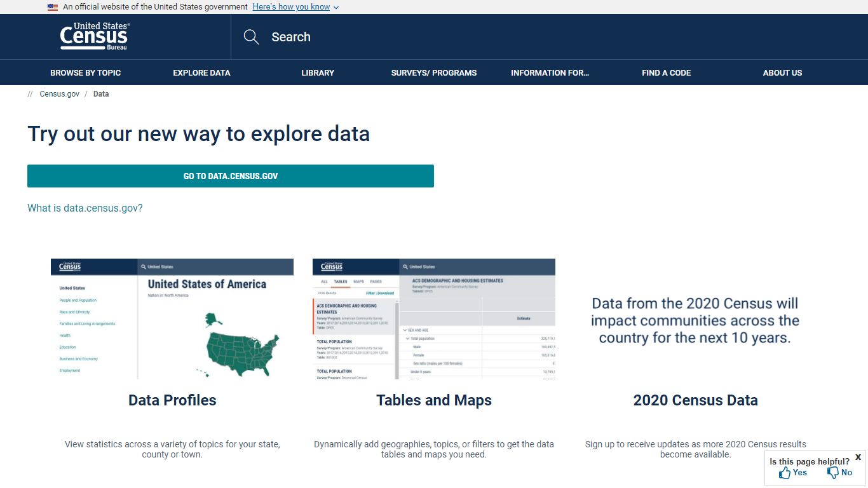Click 'Is this page helpful?' label
This screenshot has width=868, height=488.
point(810,462)
